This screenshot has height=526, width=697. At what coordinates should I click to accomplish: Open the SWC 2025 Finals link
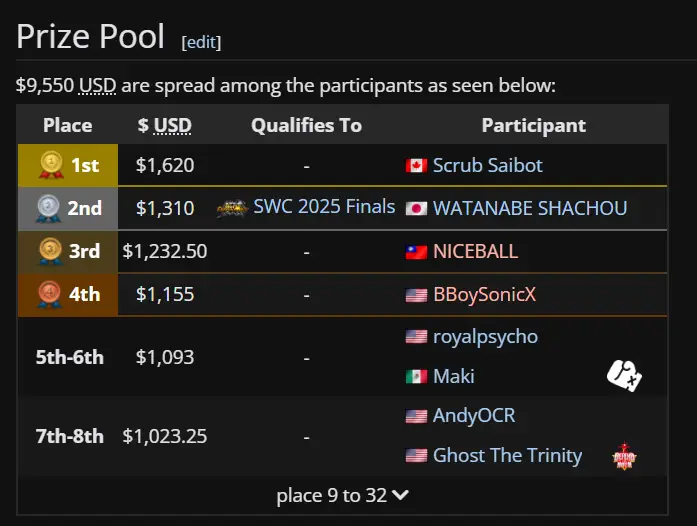(x=324, y=206)
